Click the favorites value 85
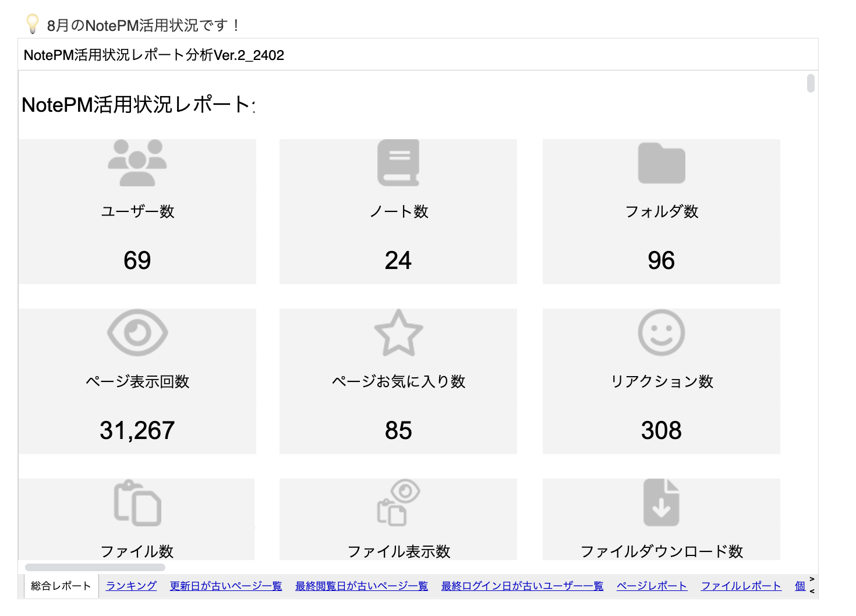856x616 pixels. coord(398,430)
